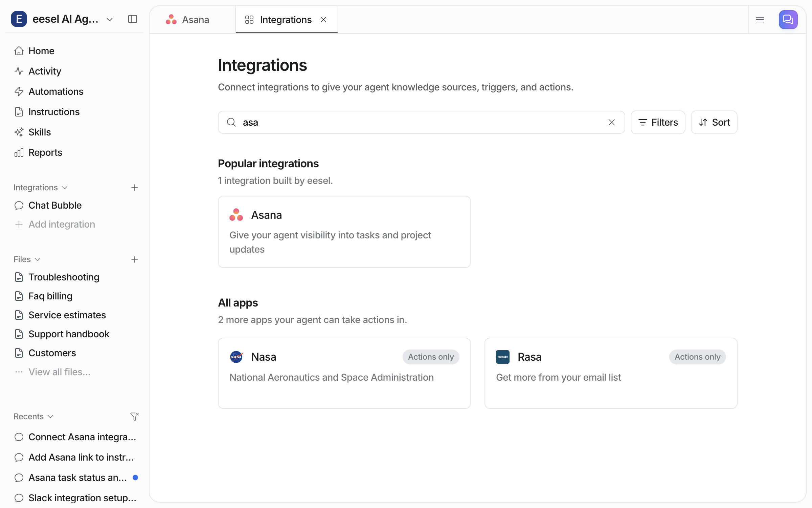The width and height of the screenshot is (812, 508).
Task: Open the Support handbook file
Action: click(x=74, y=334)
